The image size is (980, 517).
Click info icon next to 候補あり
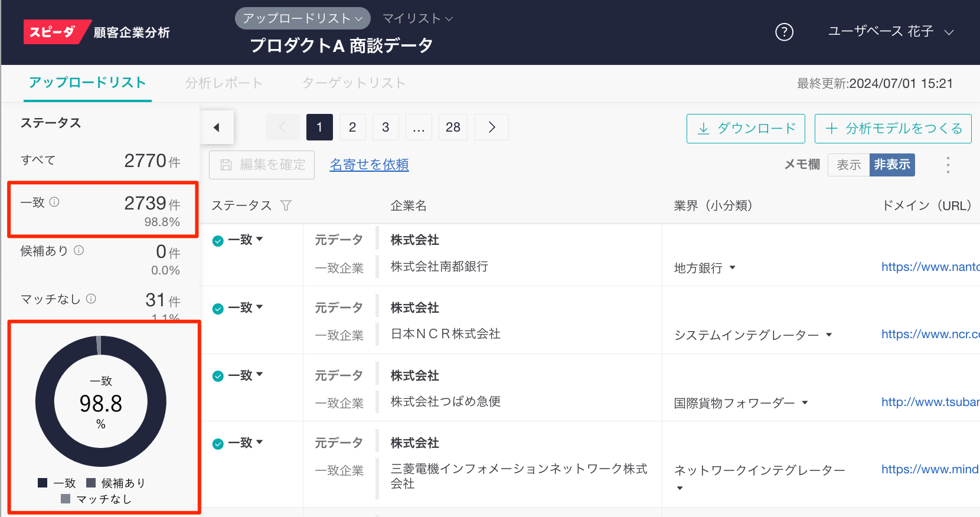click(79, 250)
